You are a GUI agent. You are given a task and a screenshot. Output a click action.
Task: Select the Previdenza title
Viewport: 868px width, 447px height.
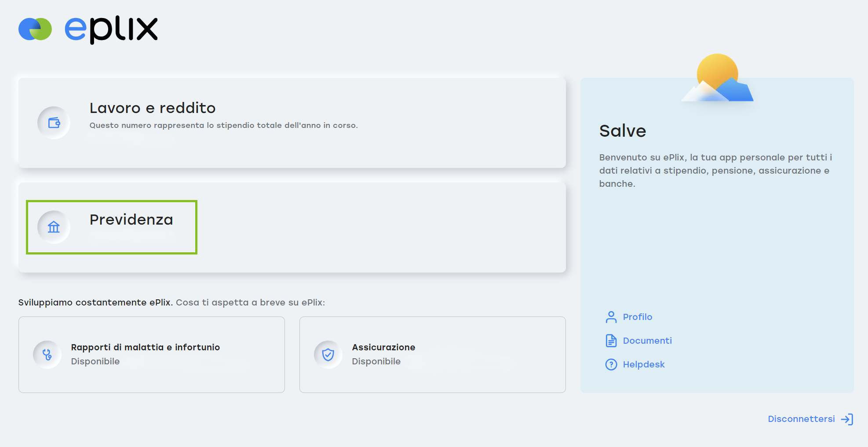click(x=131, y=220)
